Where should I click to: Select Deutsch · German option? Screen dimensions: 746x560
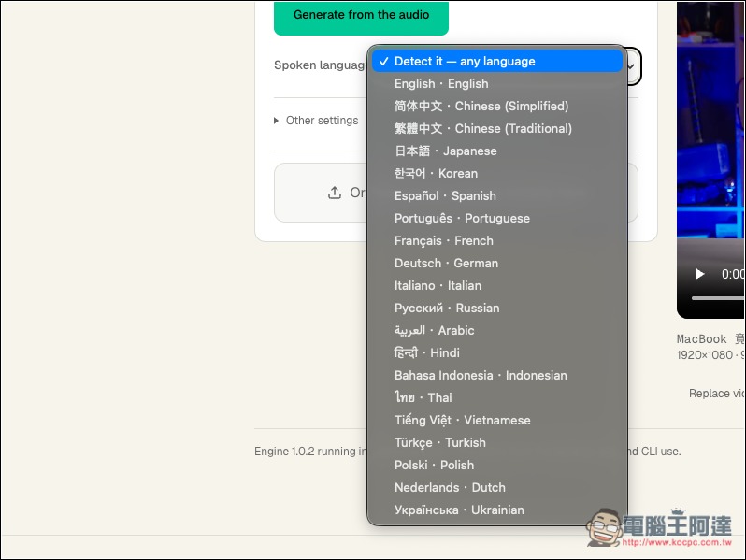click(x=496, y=263)
